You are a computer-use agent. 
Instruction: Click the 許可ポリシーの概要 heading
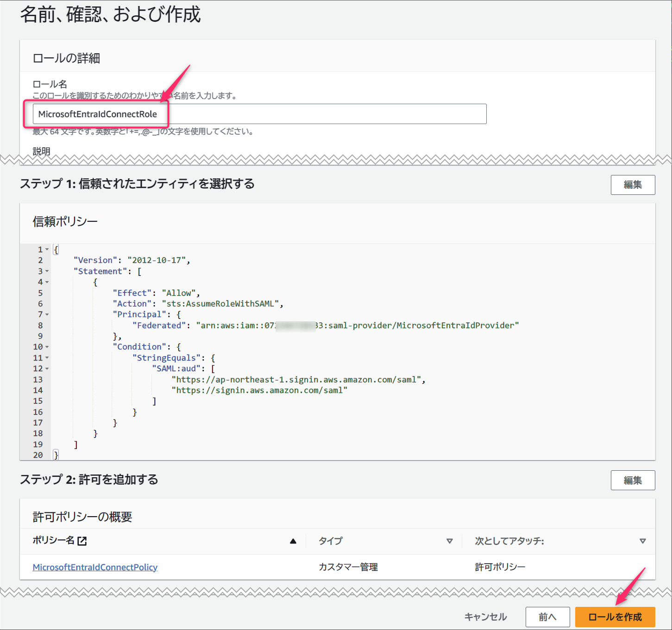[x=82, y=517]
